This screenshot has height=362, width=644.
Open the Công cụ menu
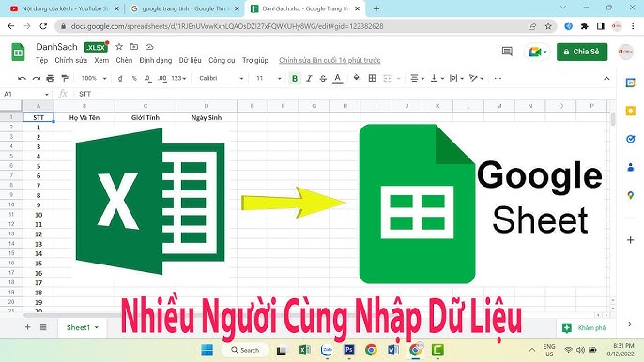(x=222, y=60)
